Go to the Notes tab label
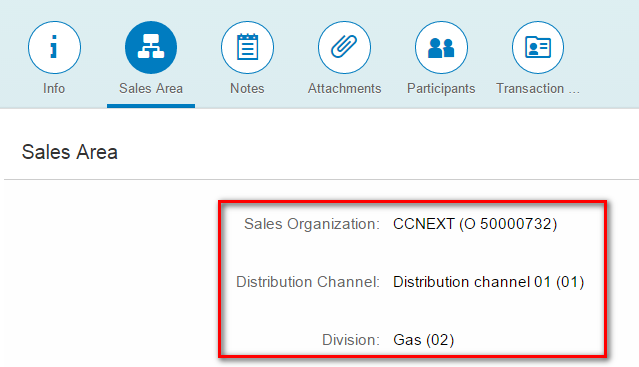Viewport: 639px width, 367px height. click(247, 88)
